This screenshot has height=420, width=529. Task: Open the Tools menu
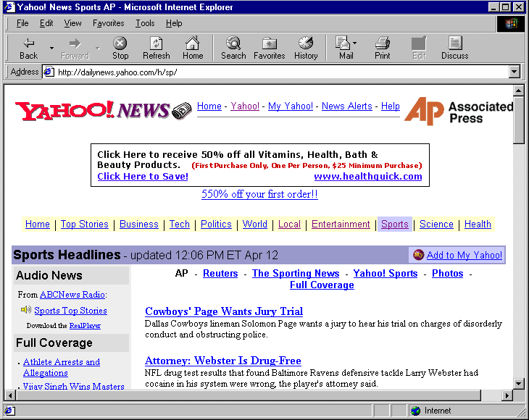click(145, 23)
